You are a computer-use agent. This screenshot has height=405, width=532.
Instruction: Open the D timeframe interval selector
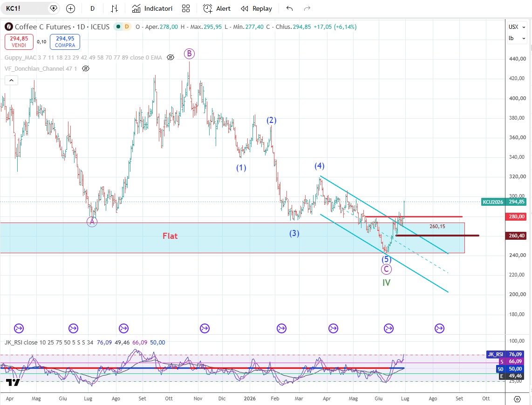point(92,8)
